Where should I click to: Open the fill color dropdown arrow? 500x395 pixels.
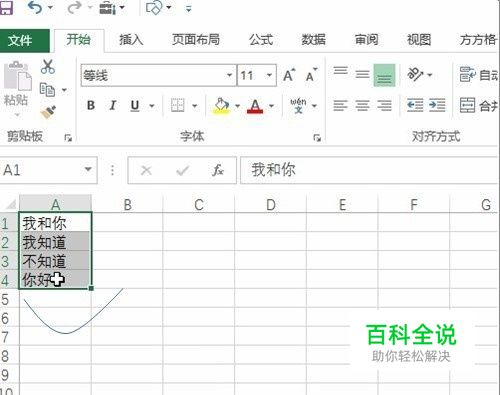point(237,106)
